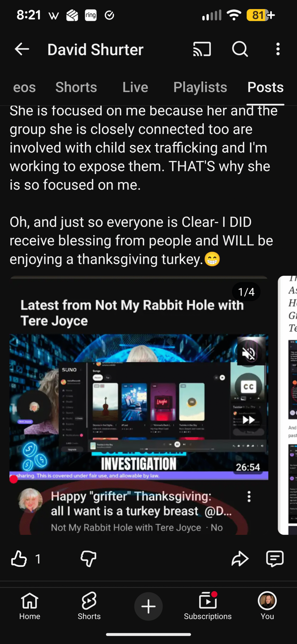Screen dimensions: 297x644
Task: Tap the plus Create button
Action: tap(148, 606)
